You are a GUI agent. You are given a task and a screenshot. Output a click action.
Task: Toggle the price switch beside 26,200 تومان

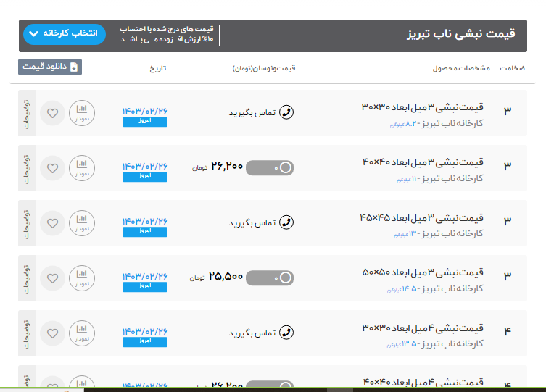click(270, 168)
